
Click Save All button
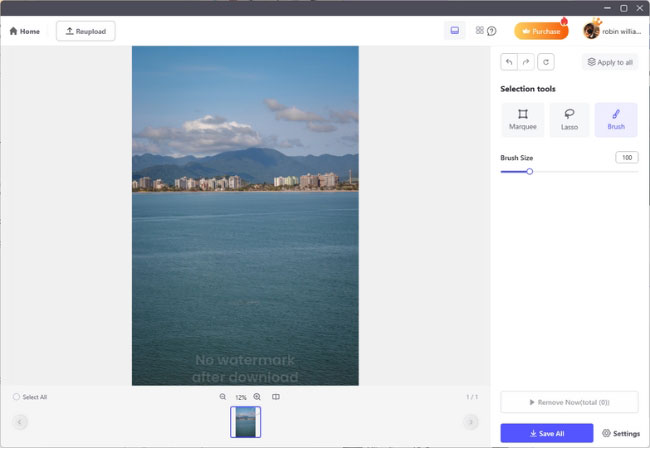(x=546, y=433)
